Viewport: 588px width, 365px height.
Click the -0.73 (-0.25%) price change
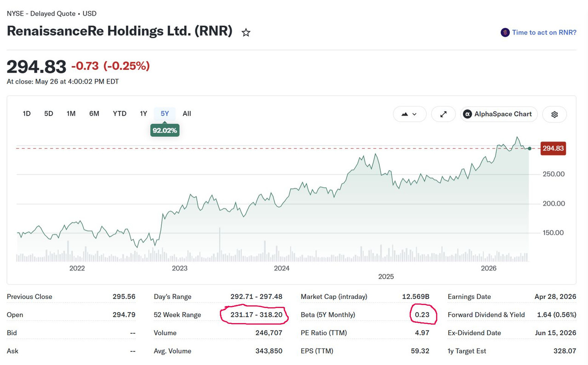110,66
